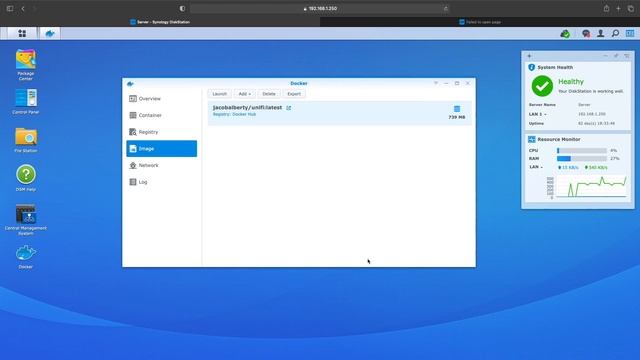Switch to Failed to open page tab
The height and width of the screenshot is (360, 640).
[x=480, y=22]
